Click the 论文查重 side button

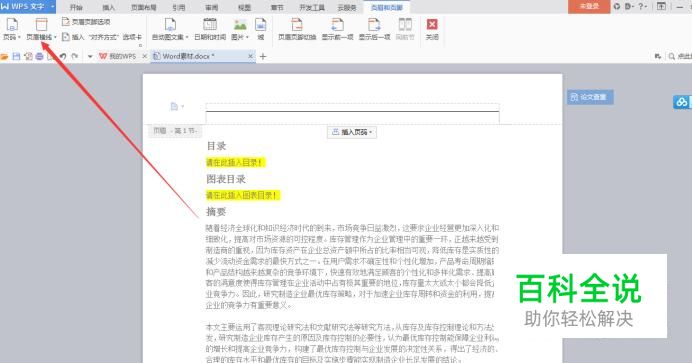pyautogui.click(x=590, y=97)
